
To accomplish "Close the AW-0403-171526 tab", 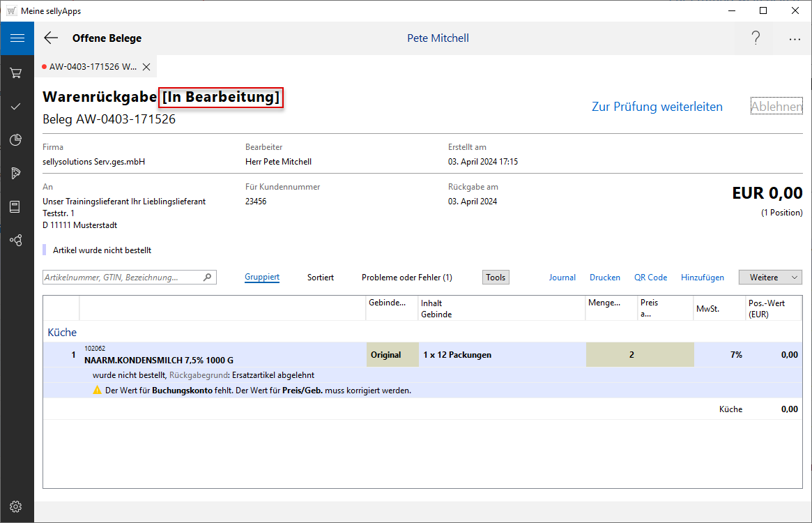I will tap(146, 67).
